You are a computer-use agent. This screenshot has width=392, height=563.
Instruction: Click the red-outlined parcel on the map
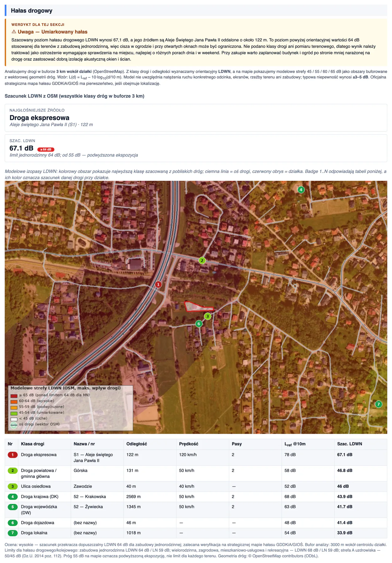(x=195, y=307)
